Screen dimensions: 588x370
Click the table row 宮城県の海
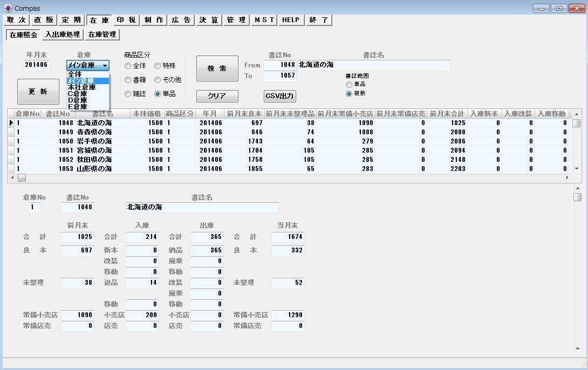click(x=289, y=150)
